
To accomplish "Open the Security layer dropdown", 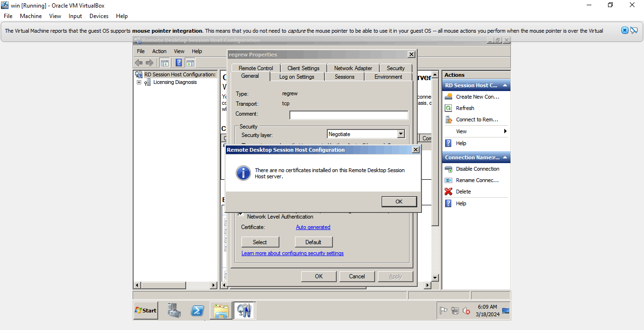I will (x=401, y=134).
